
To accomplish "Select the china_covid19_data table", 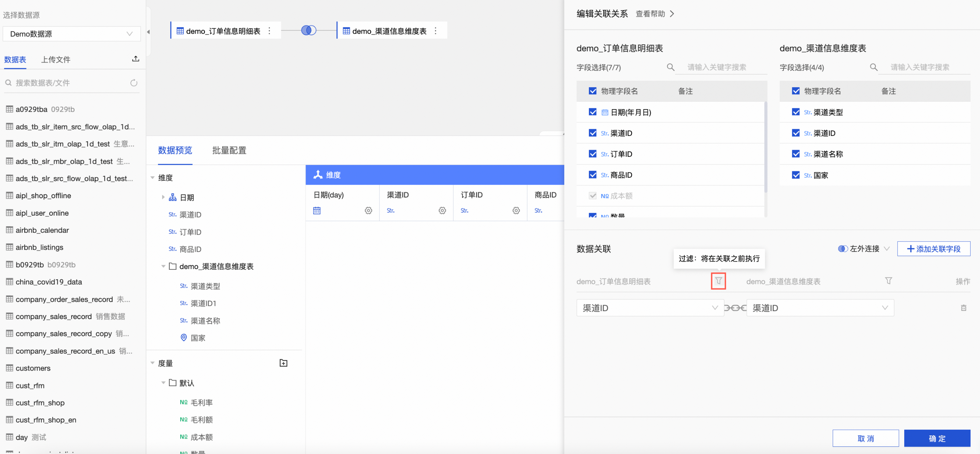I will 48,282.
